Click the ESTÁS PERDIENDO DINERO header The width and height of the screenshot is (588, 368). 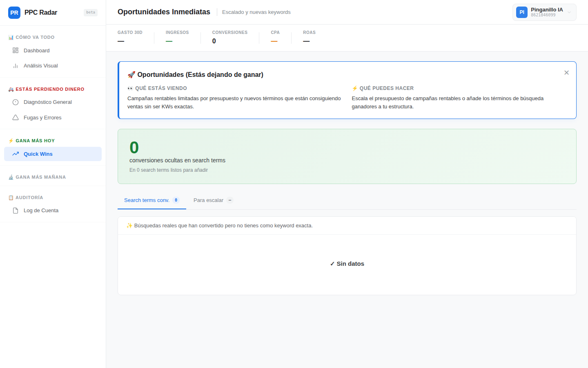pos(46,89)
